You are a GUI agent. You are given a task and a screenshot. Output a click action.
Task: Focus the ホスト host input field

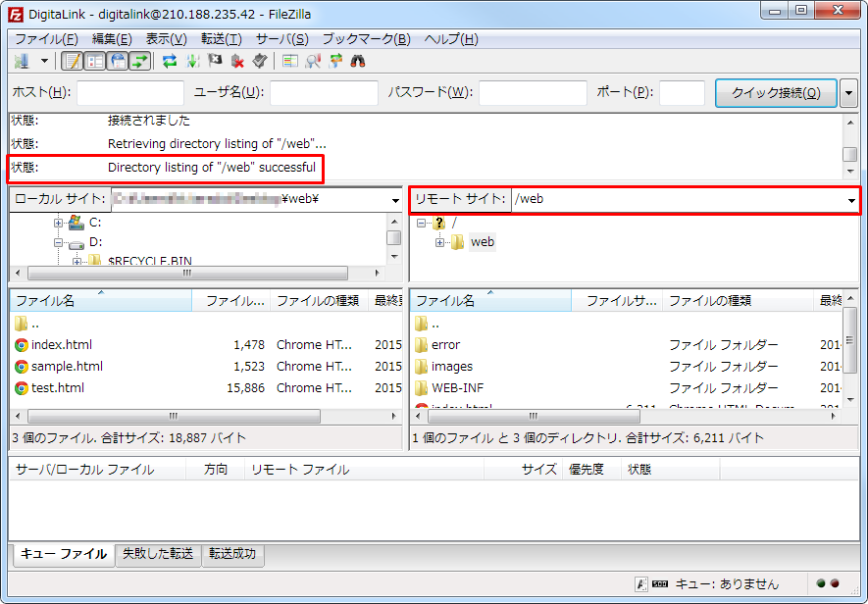[130, 93]
